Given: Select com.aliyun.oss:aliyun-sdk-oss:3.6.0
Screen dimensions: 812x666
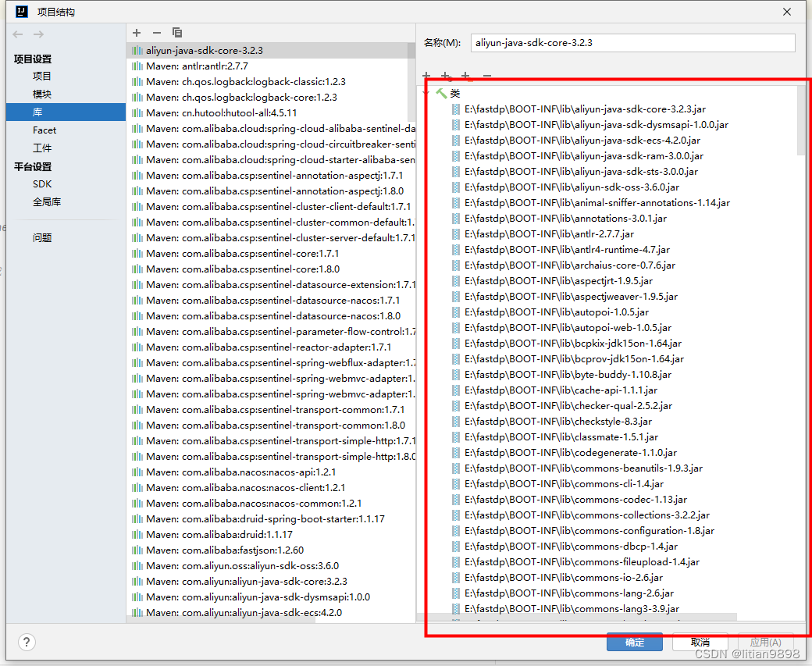Looking at the screenshot, I should tap(272, 565).
